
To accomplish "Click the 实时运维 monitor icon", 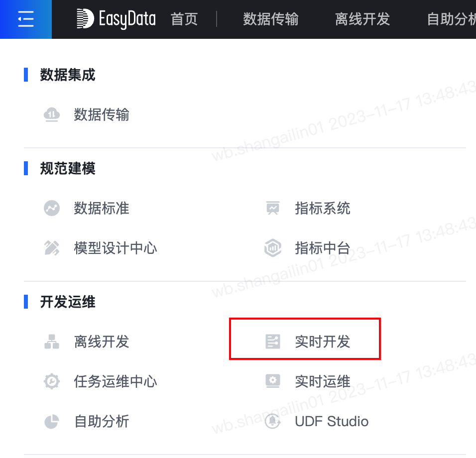I will tap(273, 381).
